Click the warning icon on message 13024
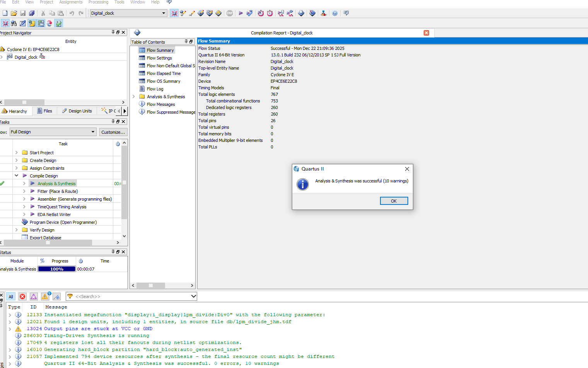Viewport: 588px width, 368px height. 18,329
